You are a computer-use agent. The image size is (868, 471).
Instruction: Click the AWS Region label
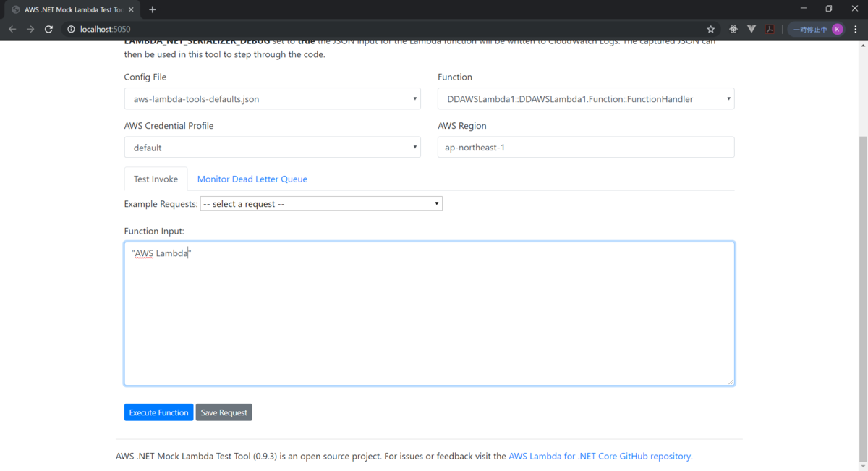click(462, 126)
